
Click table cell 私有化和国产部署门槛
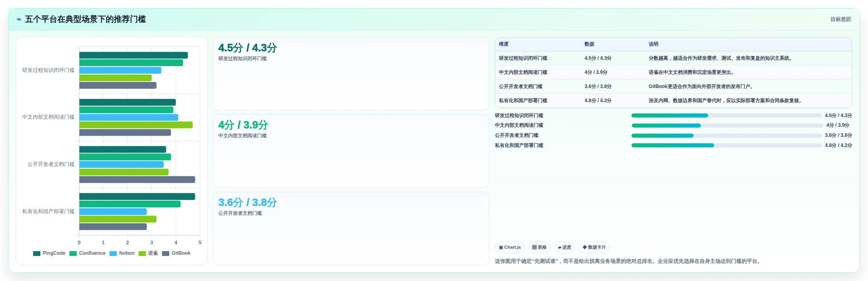point(523,101)
